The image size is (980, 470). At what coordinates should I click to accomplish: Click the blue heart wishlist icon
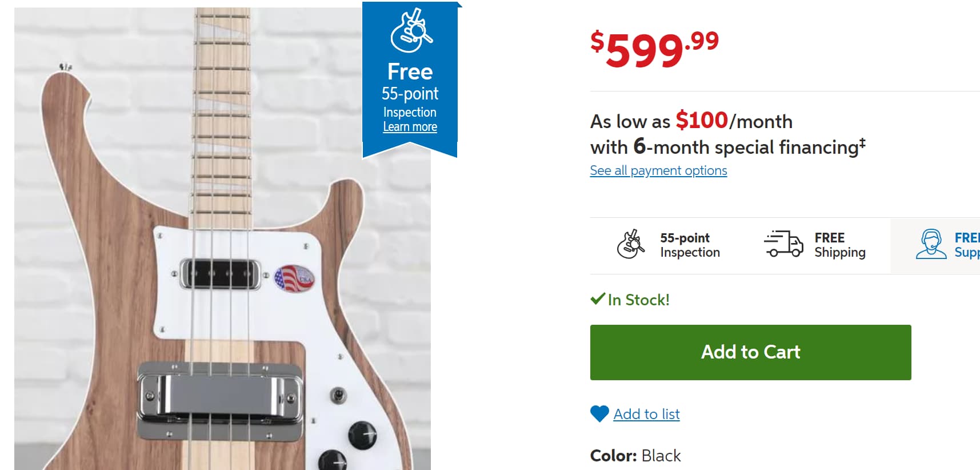tap(599, 414)
